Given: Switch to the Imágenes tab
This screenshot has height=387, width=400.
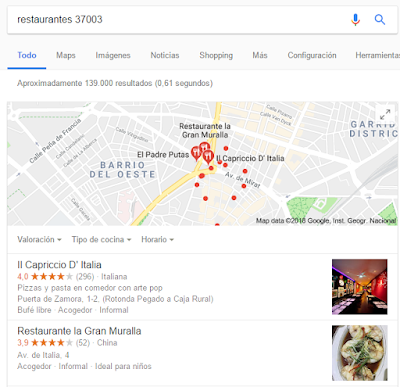Looking at the screenshot, I should (x=113, y=55).
